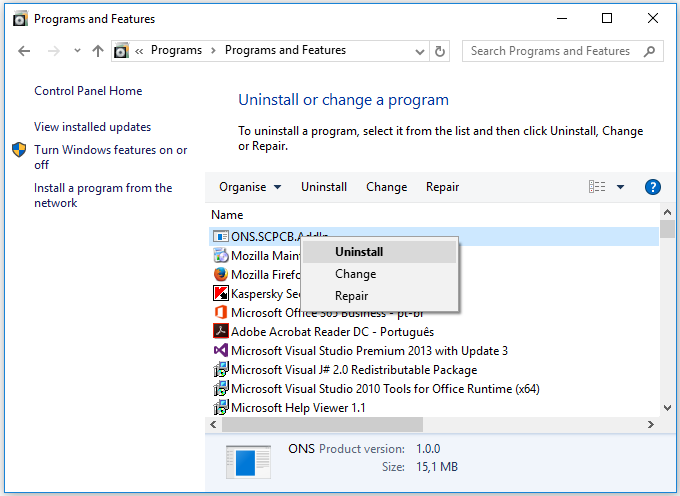This screenshot has height=496, width=680.
Task: Click the Adobe Acrobat Reader icon
Action: [x=221, y=332]
